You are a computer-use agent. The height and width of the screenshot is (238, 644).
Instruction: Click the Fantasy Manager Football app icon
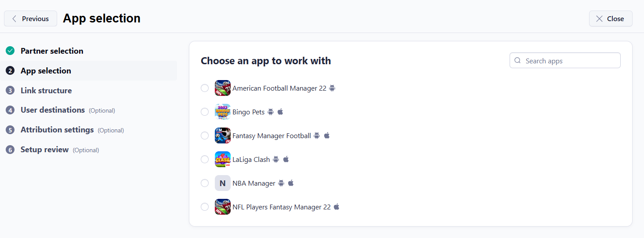click(222, 135)
